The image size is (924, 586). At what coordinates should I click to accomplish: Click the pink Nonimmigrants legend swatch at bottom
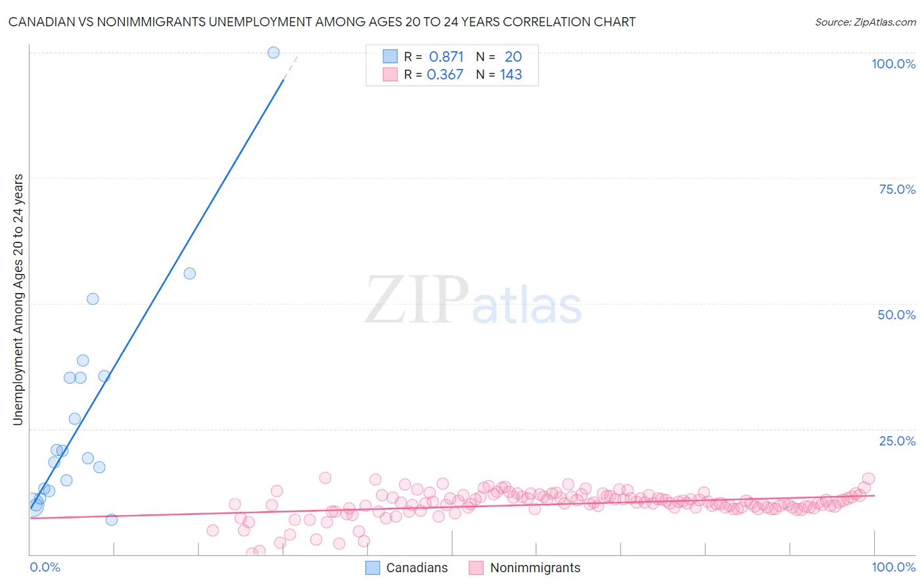point(476,568)
